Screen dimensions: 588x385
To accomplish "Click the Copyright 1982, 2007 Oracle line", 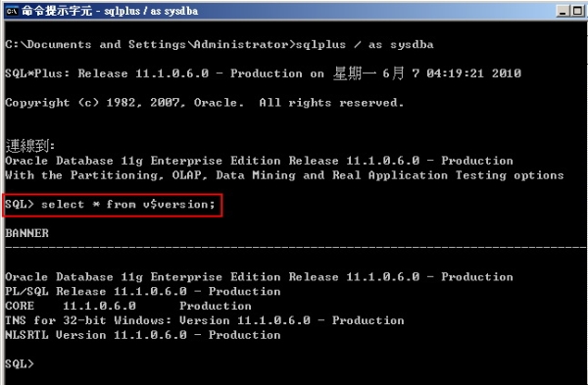I will (205, 103).
